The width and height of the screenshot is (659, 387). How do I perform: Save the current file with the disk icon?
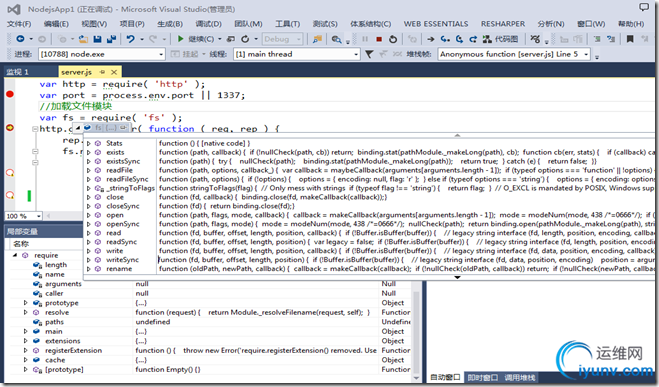98,39
